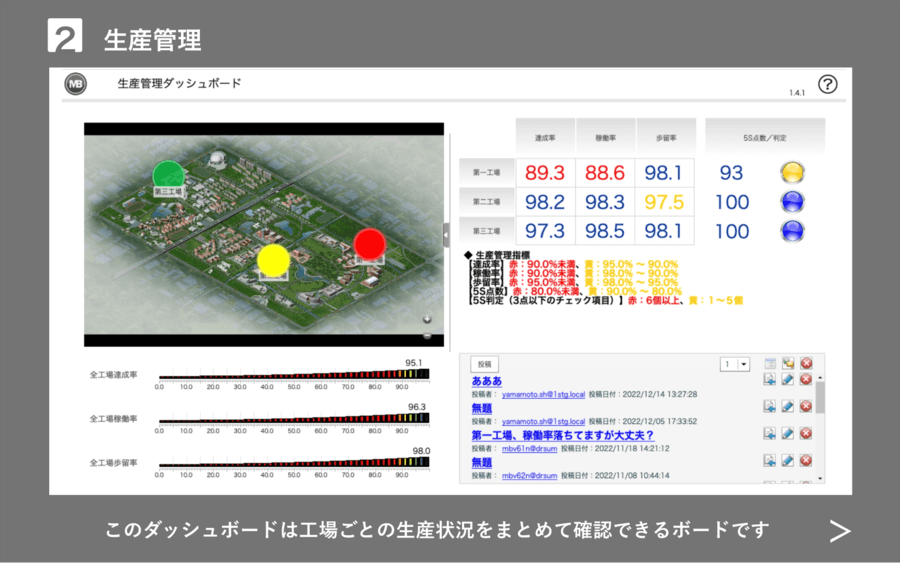Collapse the map panel with side arrow handle
This screenshot has width=900, height=563.
[x=447, y=235]
